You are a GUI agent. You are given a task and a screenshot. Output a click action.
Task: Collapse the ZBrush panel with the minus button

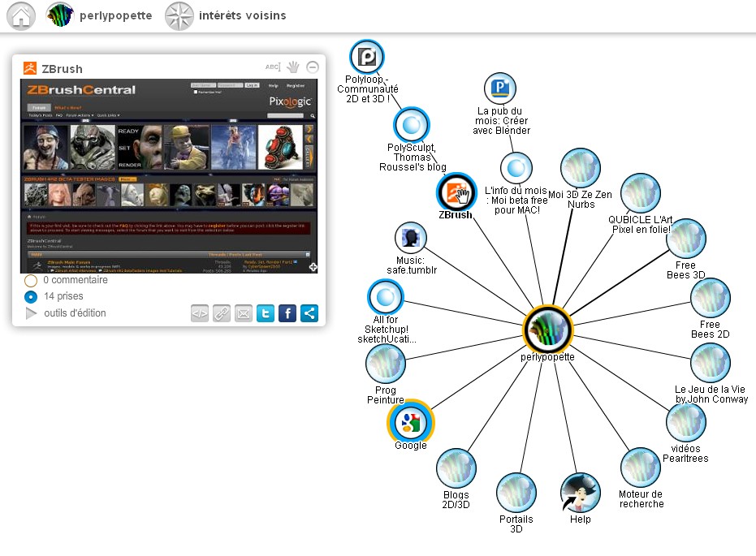313,67
